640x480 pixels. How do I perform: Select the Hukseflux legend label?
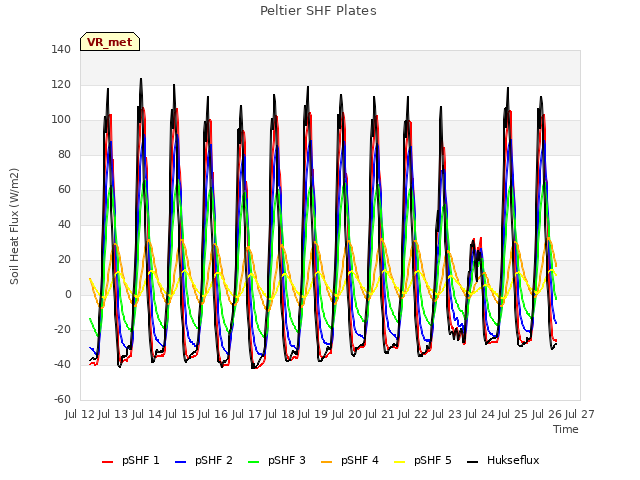click(513, 460)
